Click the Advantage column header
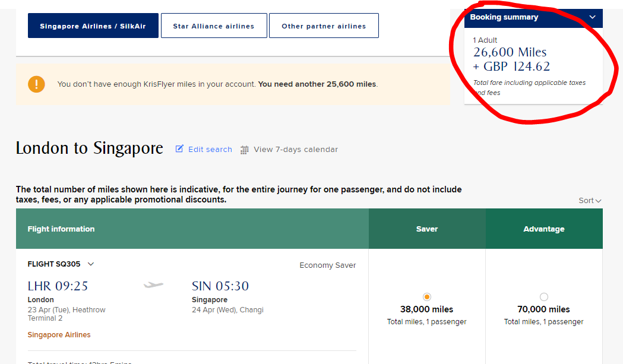This screenshot has width=623, height=364. click(544, 229)
